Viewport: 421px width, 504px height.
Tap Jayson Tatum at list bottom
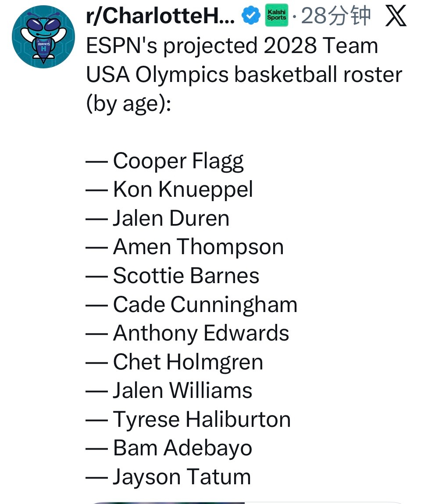coord(182,477)
